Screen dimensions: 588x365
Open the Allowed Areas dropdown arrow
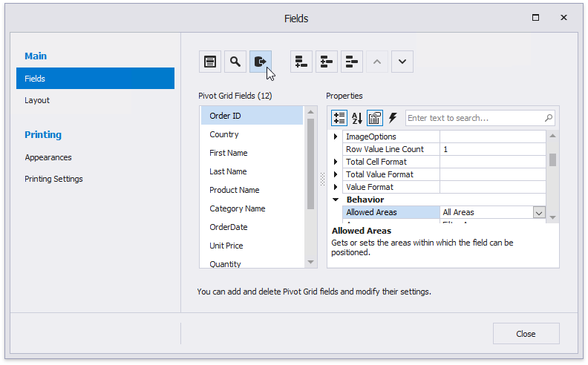[540, 213]
